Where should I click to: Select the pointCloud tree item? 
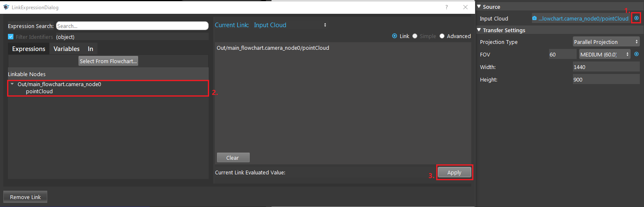point(39,91)
